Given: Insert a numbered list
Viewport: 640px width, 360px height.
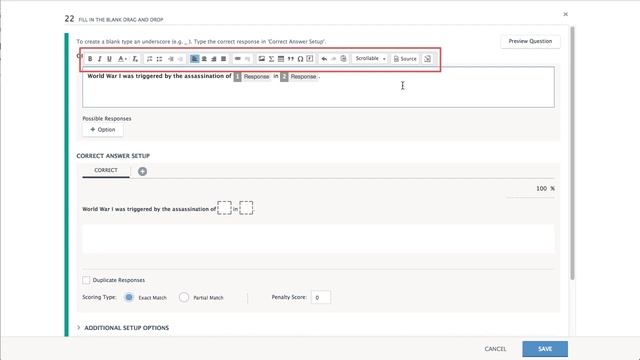Looking at the screenshot, I should (x=149, y=59).
